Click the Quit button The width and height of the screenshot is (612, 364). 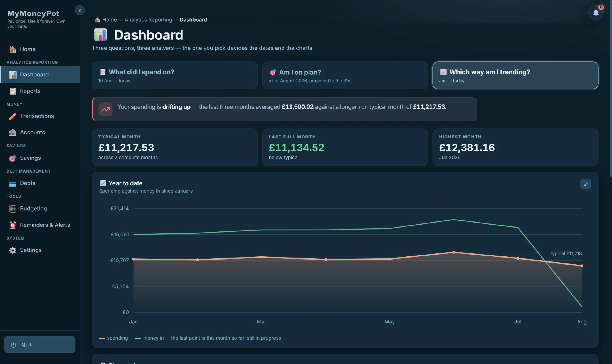[x=40, y=345]
